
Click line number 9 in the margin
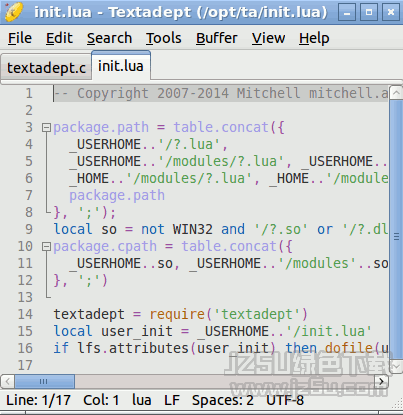point(29,229)
